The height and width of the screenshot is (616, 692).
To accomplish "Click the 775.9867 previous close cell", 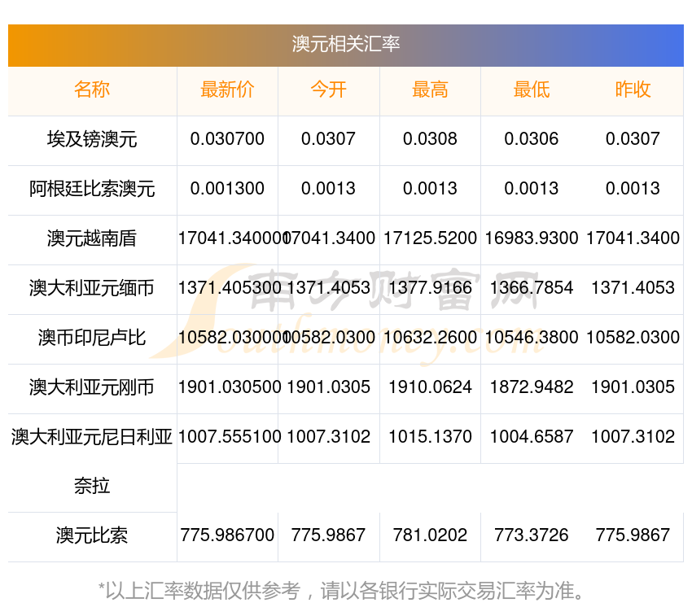I will point(633,535).
